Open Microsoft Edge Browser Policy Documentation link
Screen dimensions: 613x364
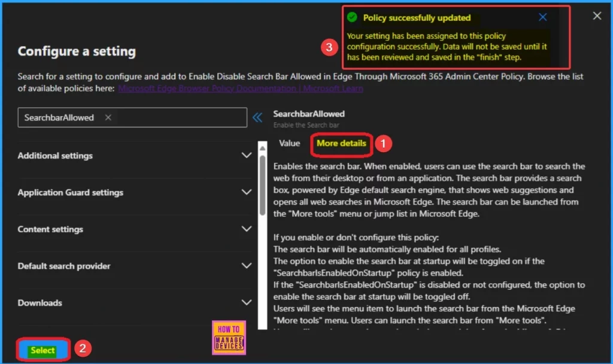coord(241,89)
